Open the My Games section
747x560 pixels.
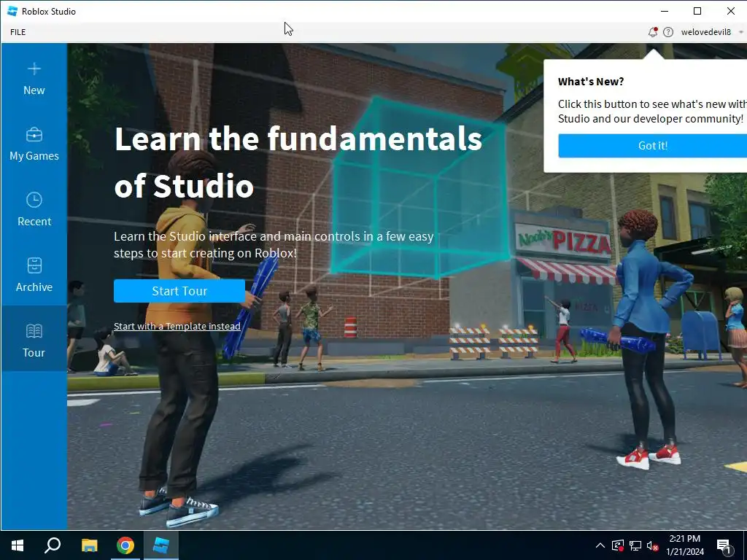point(34,144)
